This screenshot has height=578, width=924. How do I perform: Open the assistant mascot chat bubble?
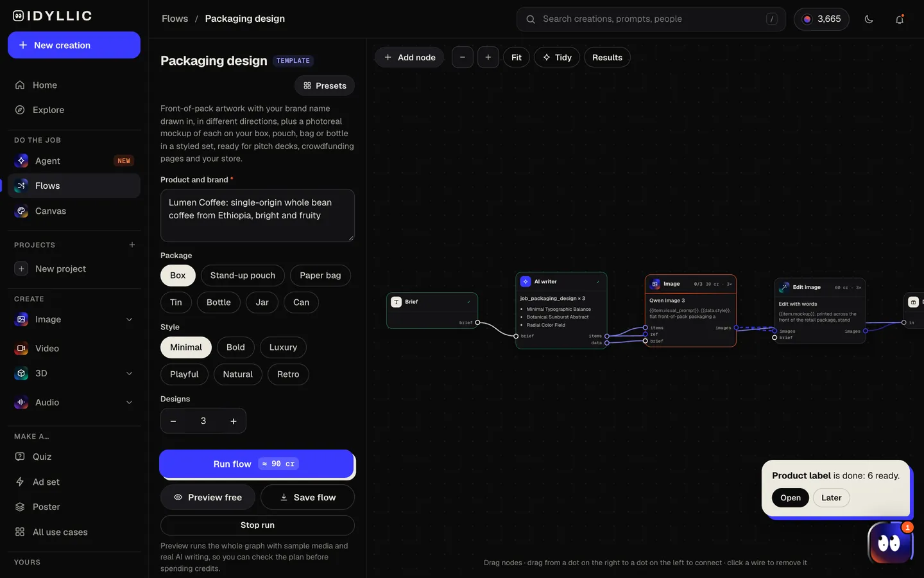coord(889,543)
